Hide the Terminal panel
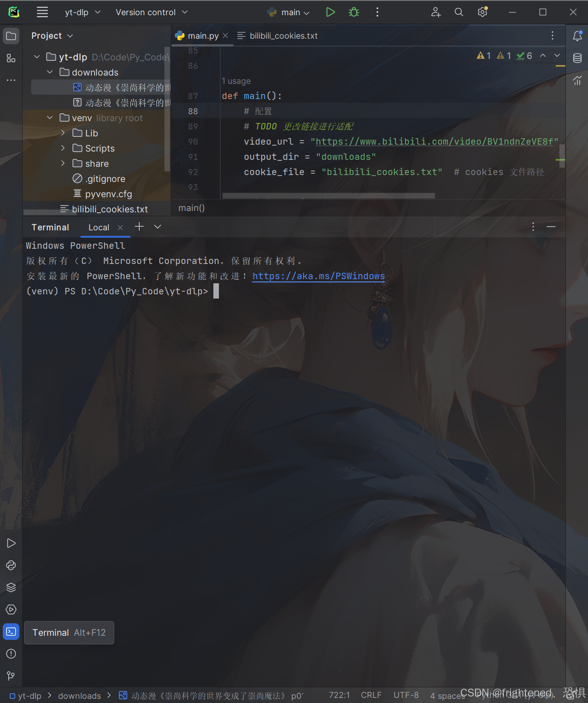The height and width of the screenshot is (703, 588). [551, 227]
